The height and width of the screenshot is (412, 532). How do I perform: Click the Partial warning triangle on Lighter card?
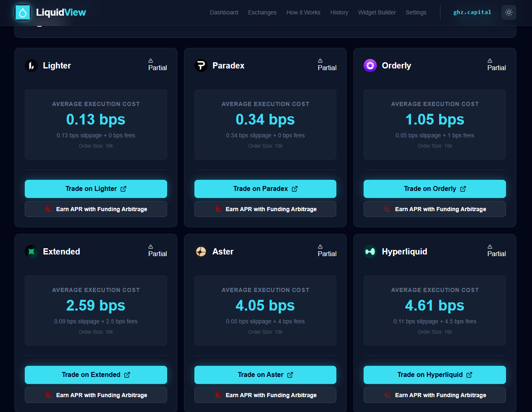click(x=151, y=61)
